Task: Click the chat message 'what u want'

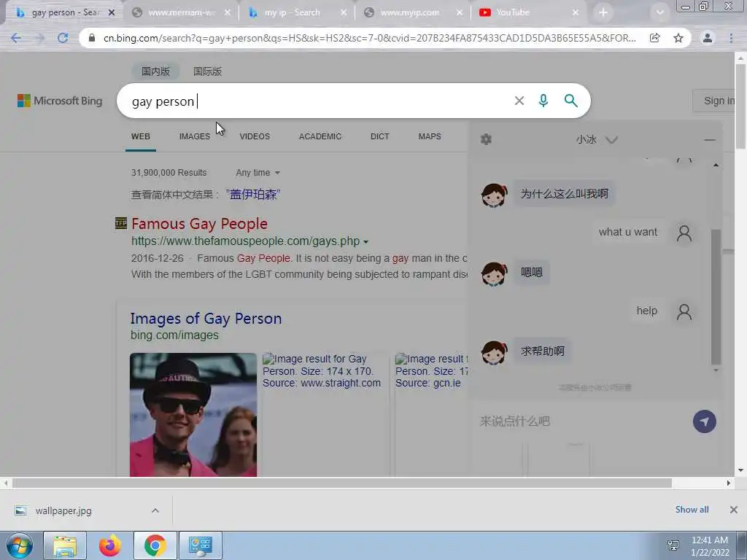Action: tap(628, 232)
